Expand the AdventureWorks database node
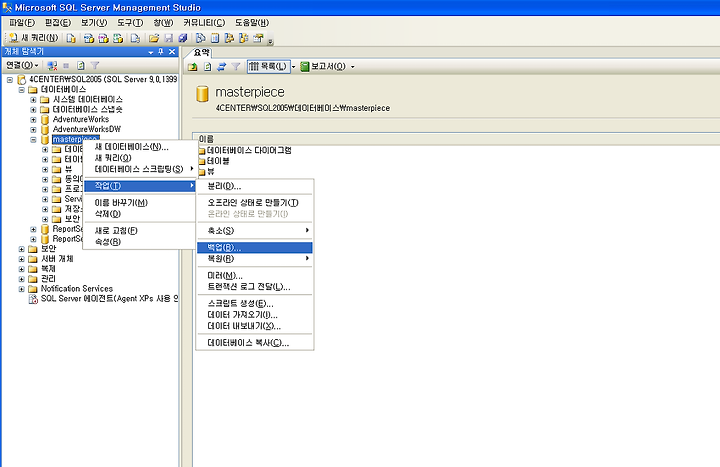This screenshot has width=720, height=467. pyautogui.click(x=33, y=120)
